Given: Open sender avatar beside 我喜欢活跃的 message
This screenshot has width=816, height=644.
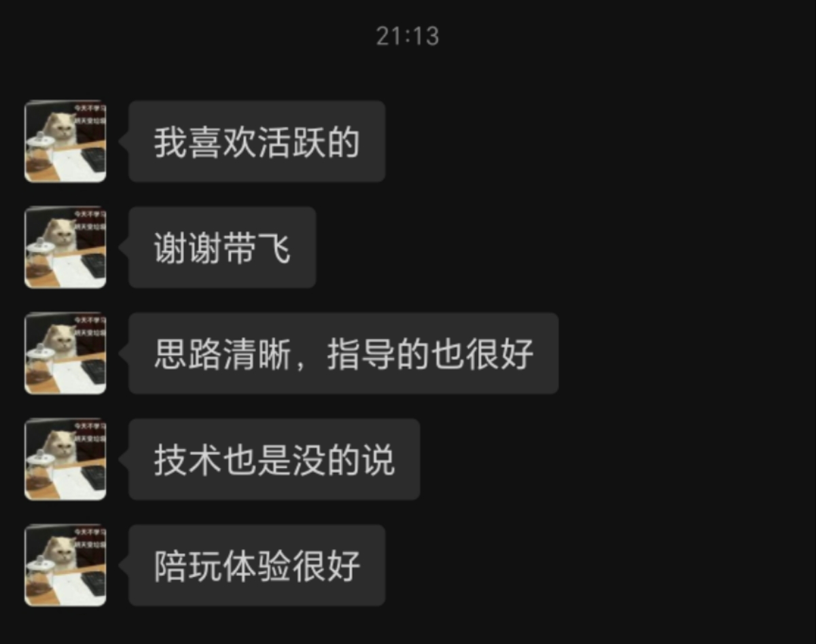Looking at the screenshot, I should tap(65, 141).
